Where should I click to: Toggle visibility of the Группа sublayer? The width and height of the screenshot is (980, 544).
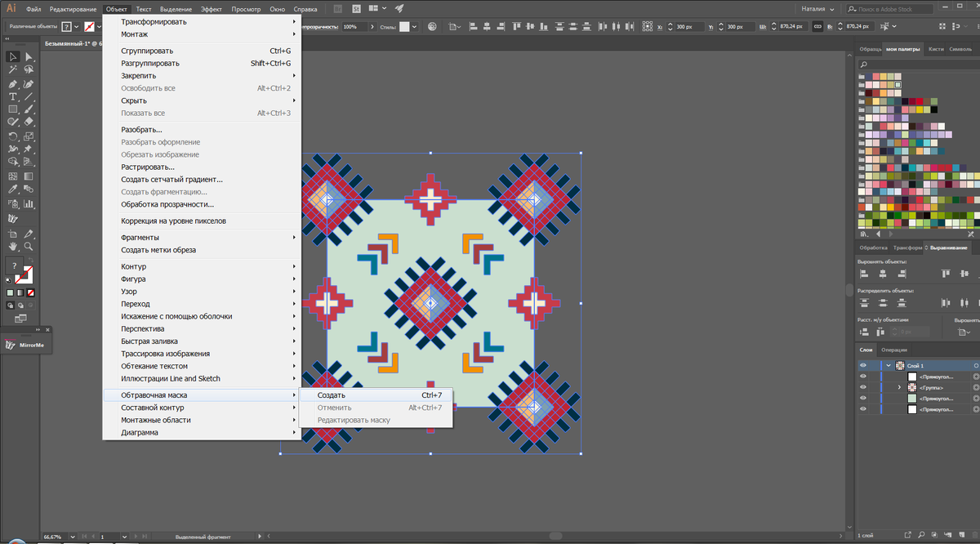coord(862,387)
